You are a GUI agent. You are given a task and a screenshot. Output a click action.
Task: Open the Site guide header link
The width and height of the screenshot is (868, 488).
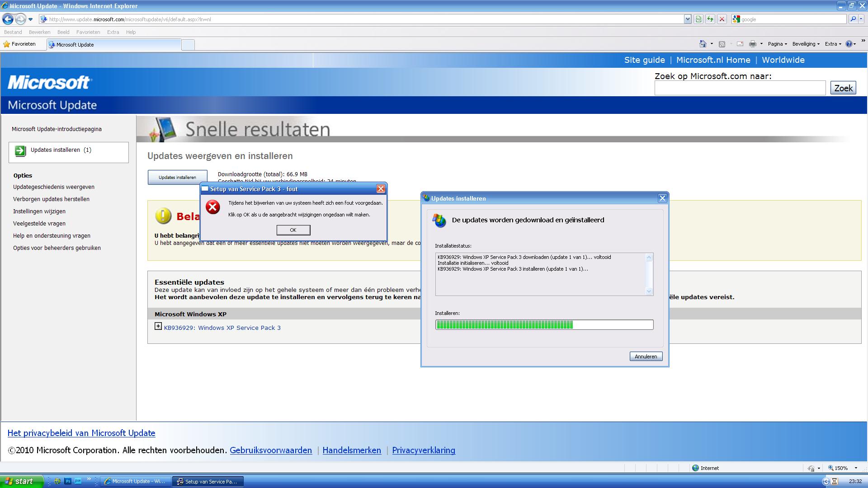point(644,60)
